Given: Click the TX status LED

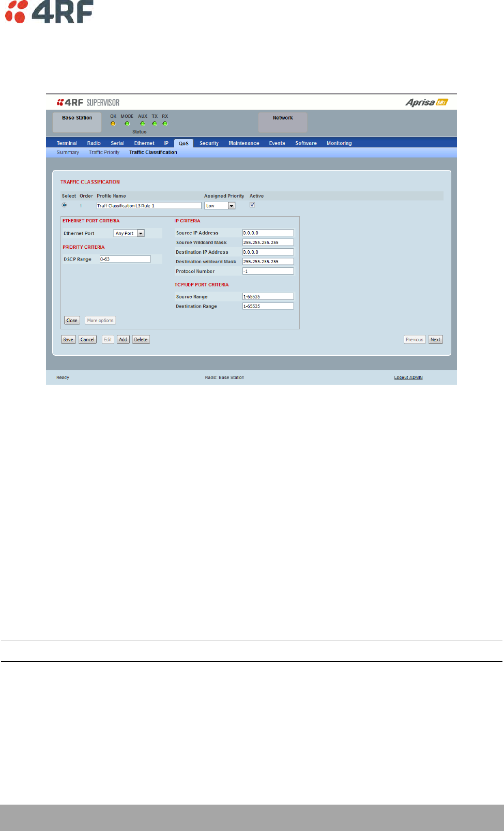Looking at the screenshot, I should pos(155,124).
